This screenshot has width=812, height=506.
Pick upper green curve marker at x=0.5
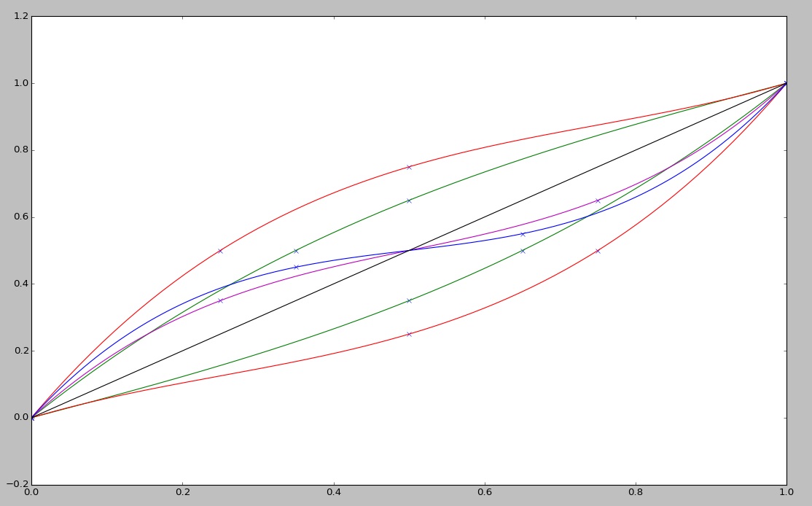[x=409, y=201]
